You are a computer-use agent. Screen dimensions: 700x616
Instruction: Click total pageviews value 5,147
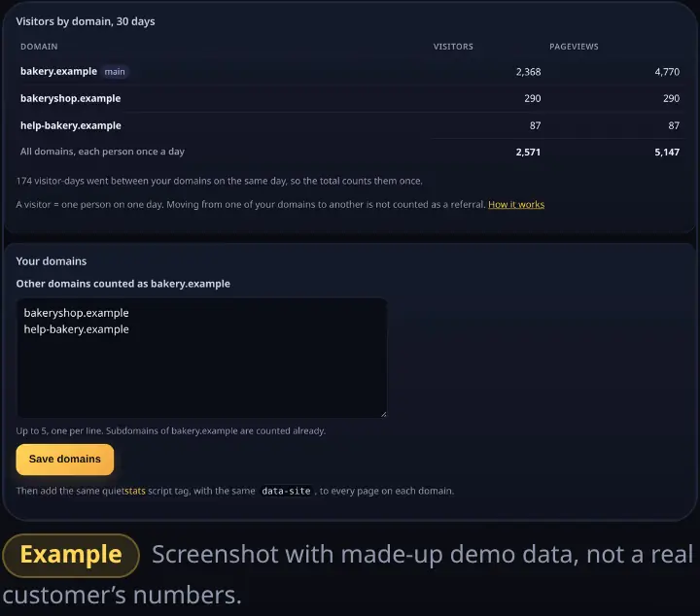[x=667, y=153]
